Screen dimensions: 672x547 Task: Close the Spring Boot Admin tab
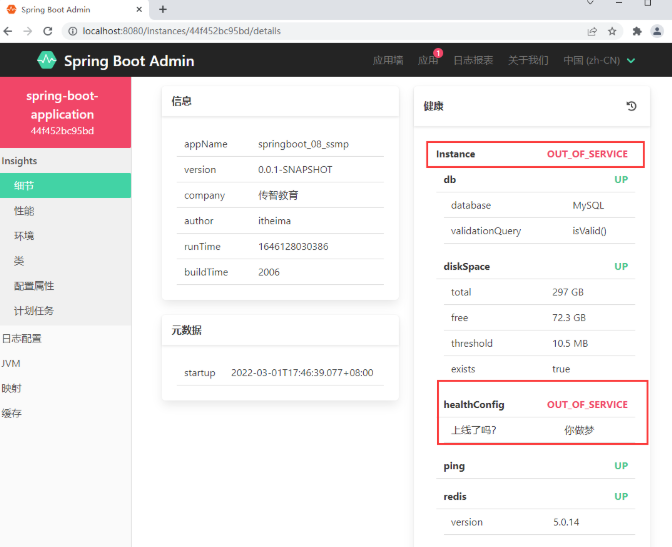pyautogui.click(x=139, y=9)
